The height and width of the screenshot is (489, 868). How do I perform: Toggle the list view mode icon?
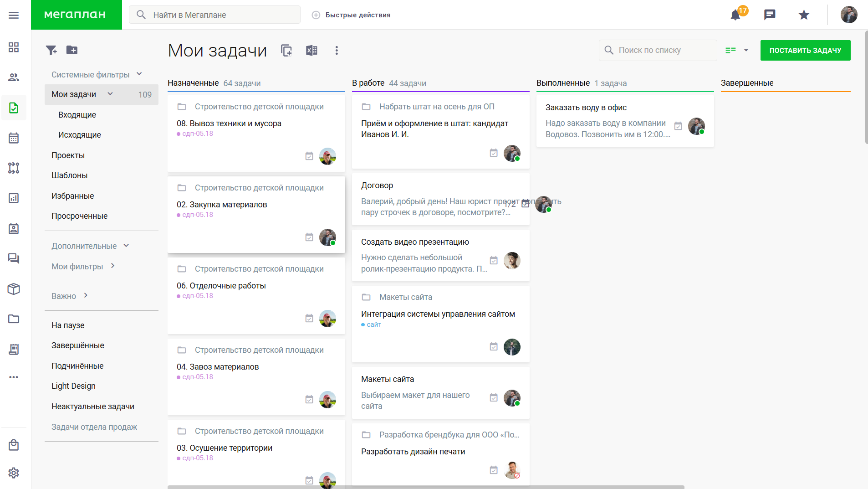(730, 50)
